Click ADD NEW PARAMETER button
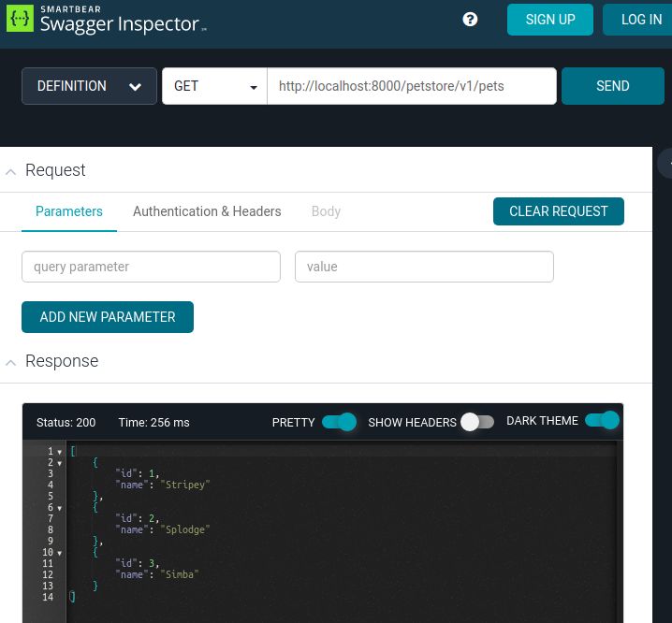The image size is (672, 623). click(108, 317)
